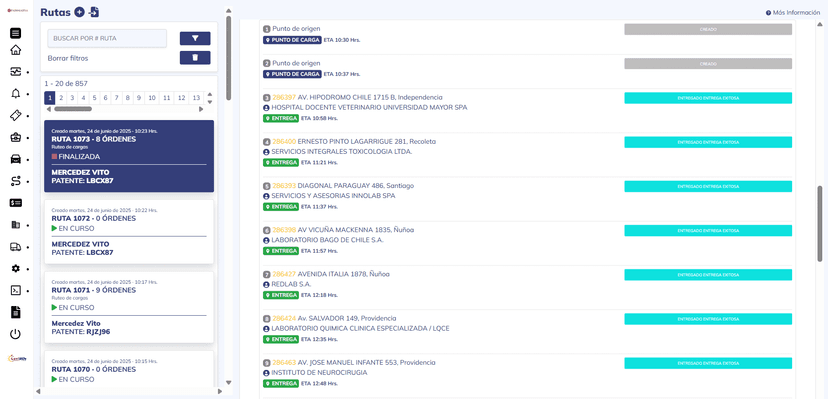The image size is (828, 399).
Task: Open the home icon in sidebar
Action: point(16,50)
